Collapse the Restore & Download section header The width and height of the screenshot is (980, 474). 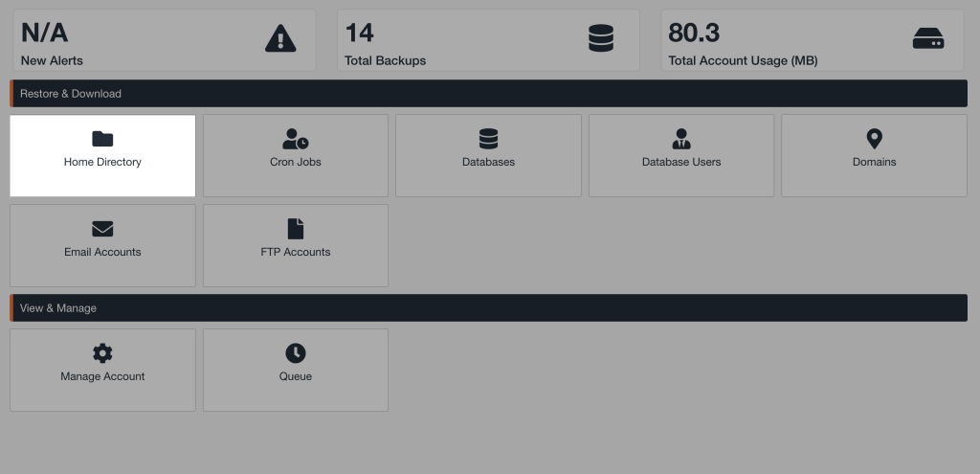(x=488, y=94)
